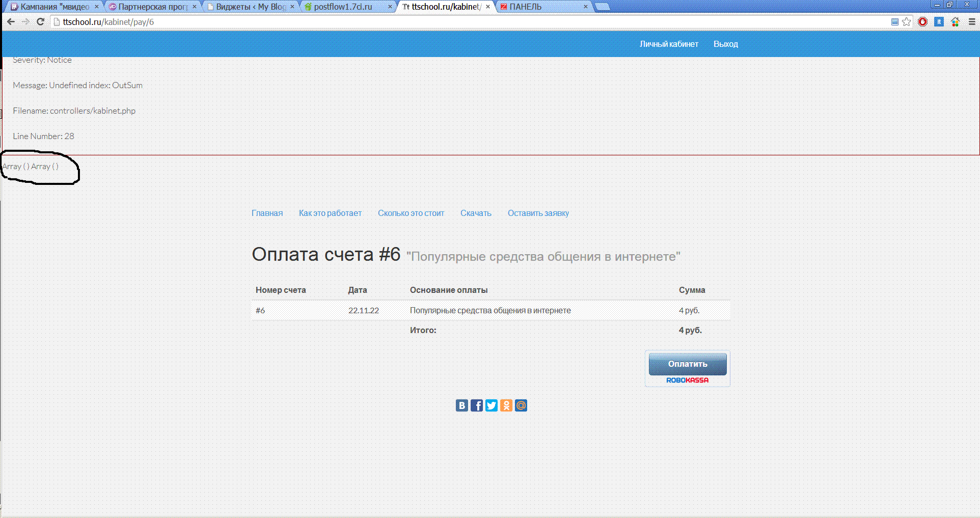This screenshot has width=980, height=518.
Task: Click the browser forward arrow
Action: 25,22
